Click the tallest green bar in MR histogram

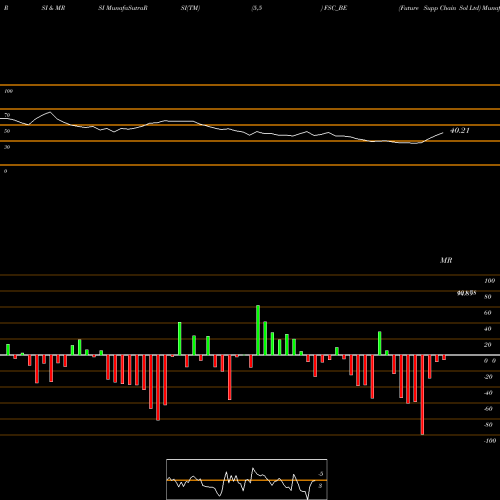(258, 330)
